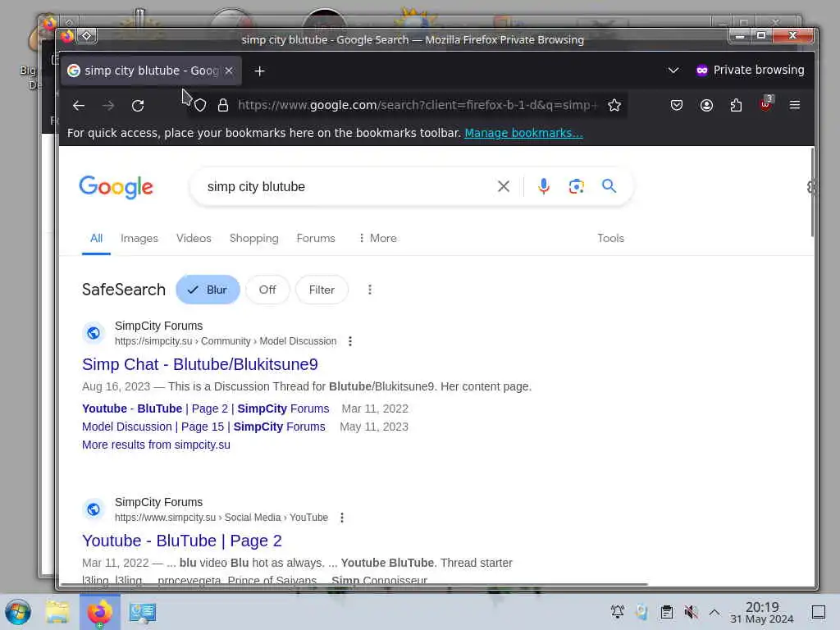Set SafeSearch to Filter
Image resolution: width=840 pixels, height=630 pixels.
coord(322,290)
